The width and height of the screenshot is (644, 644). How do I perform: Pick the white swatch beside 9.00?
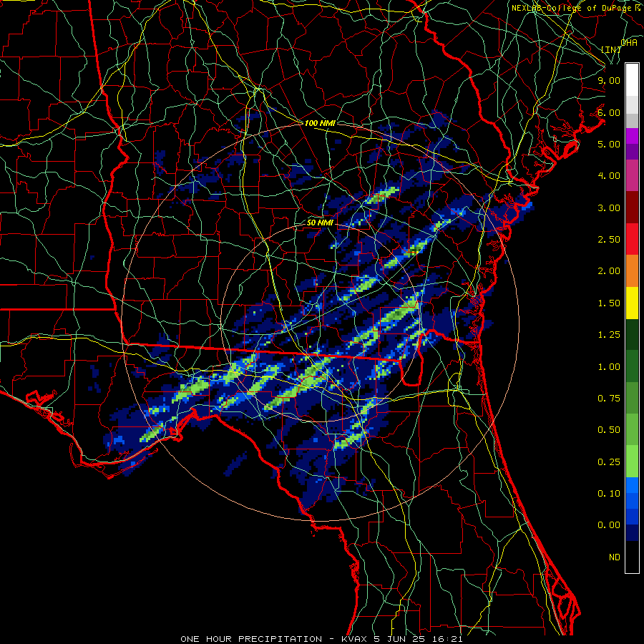point(632,80)
